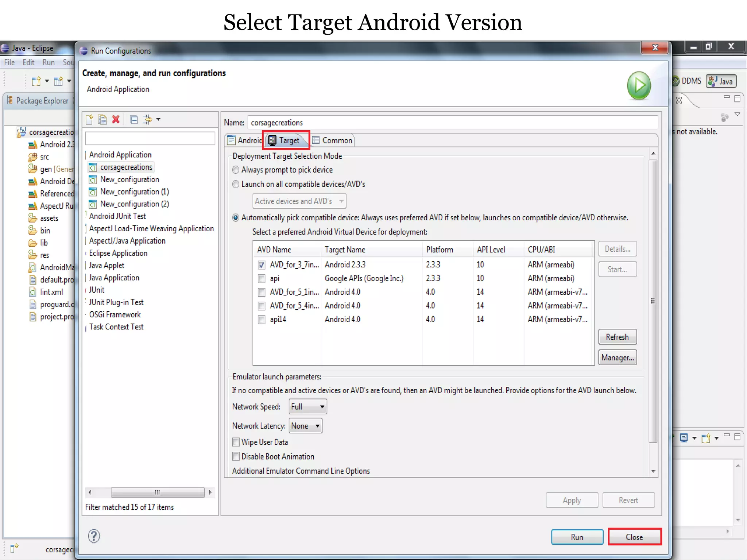This screenshot has height=560, width=747.
Task: Select OSGi Framework configuration type
Action: 115,314
